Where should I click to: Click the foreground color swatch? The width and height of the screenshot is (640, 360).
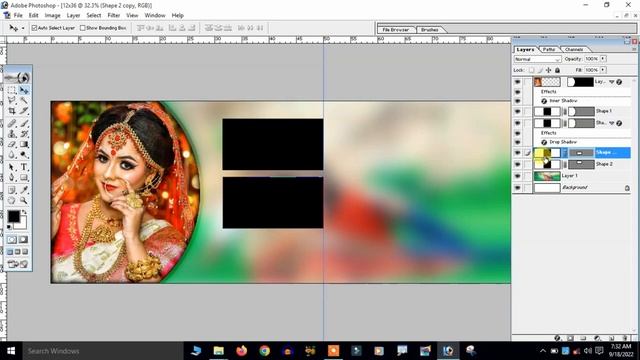pyautogui.click(x=13, y=216)
